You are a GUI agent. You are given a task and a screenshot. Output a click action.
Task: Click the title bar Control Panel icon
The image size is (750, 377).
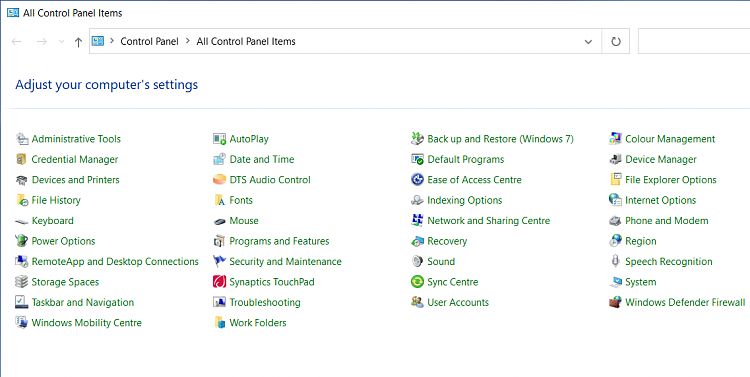pyautogui.click(x=13, y=13)
